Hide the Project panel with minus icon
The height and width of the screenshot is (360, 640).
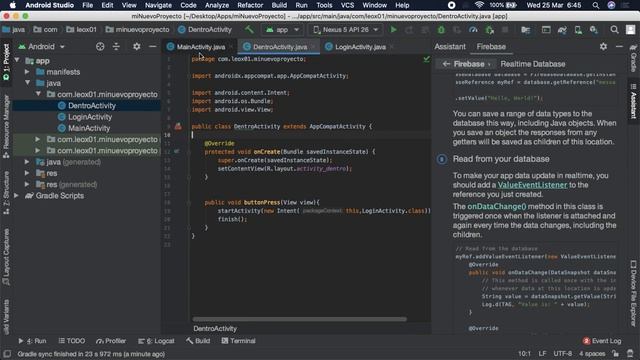(x=152, y=47)
